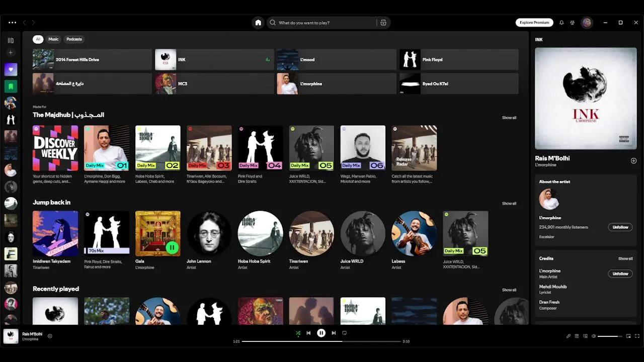Screen dimensions: 644x362
Task: Pause the current song in player bar
Action: 321,333
